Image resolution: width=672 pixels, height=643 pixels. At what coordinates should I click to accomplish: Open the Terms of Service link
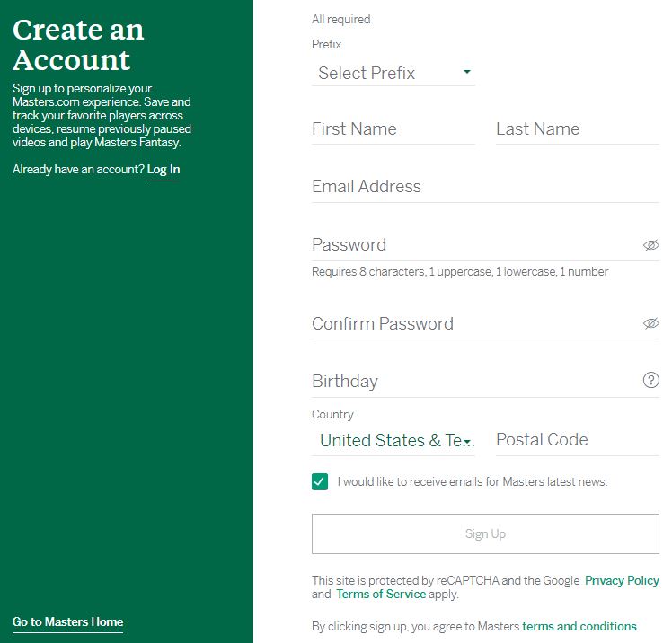[x=381, y=595]
